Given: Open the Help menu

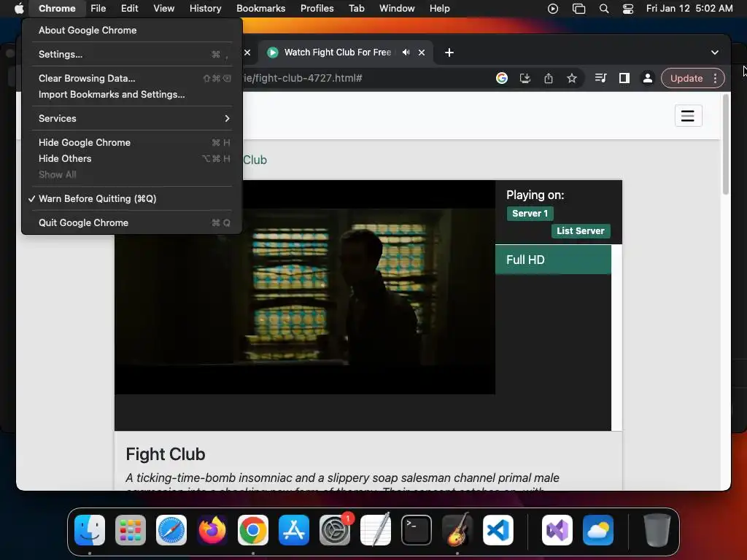Looking at the screenshot, I should point(439,9).
